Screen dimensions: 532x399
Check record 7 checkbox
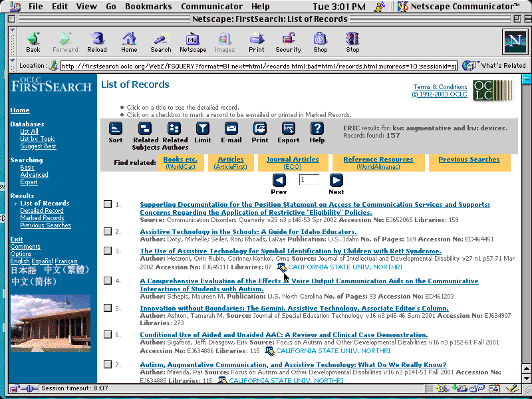(108, 364)
